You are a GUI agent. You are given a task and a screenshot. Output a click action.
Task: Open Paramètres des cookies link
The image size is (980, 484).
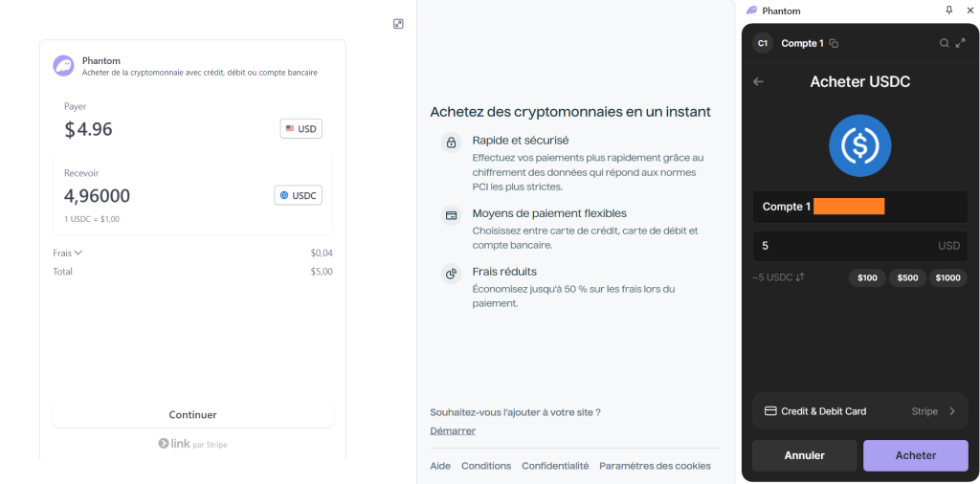pyautogui.click(x=655, y=466)
